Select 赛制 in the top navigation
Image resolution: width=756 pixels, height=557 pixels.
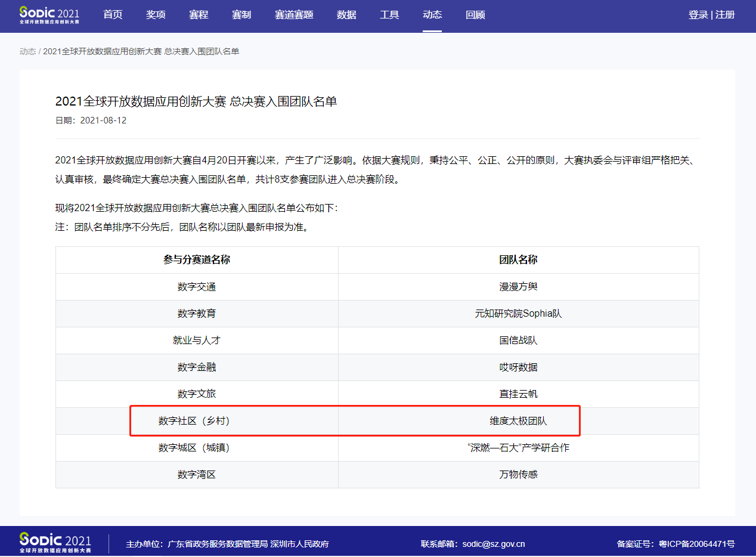(x=241, y=15)
